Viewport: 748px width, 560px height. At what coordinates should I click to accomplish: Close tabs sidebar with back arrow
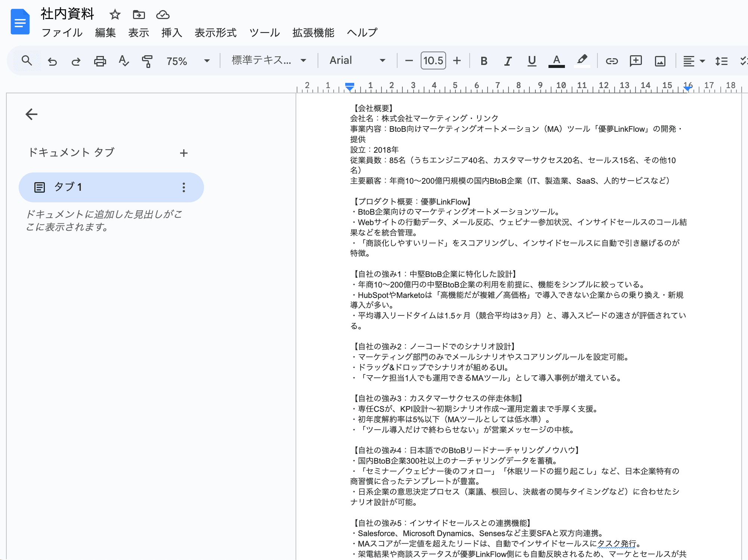tap(32, 114)
